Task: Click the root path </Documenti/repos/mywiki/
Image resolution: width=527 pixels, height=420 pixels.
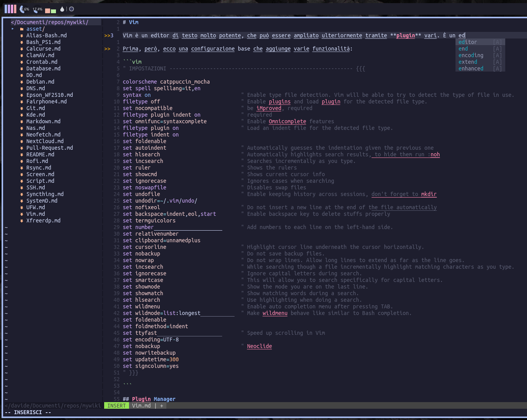Action: tap(50, 22)
